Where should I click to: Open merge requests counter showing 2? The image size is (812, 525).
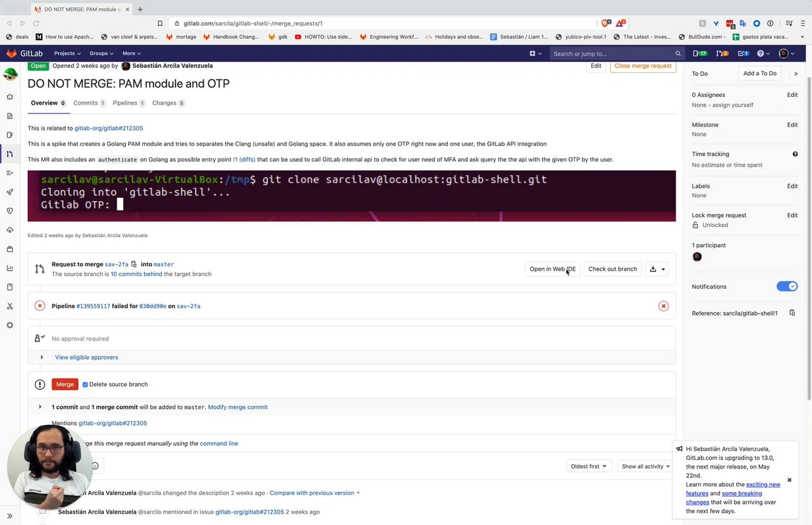[722, 53]
